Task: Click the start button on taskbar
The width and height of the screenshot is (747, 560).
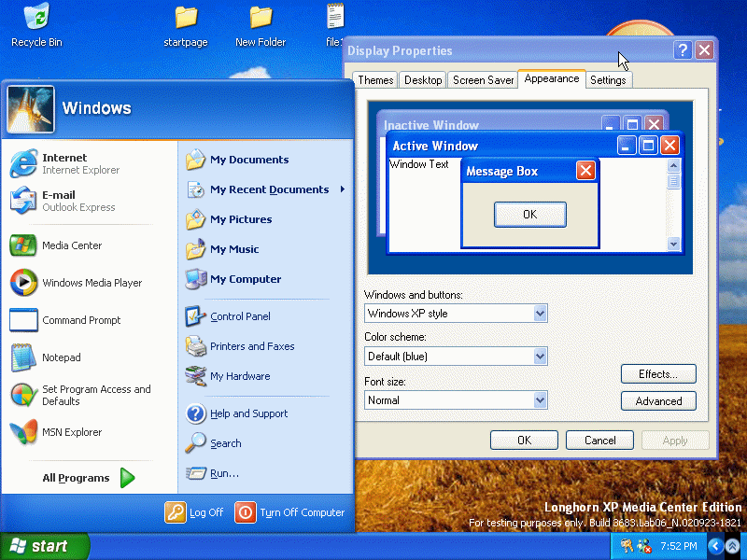Action: (44, 546)
